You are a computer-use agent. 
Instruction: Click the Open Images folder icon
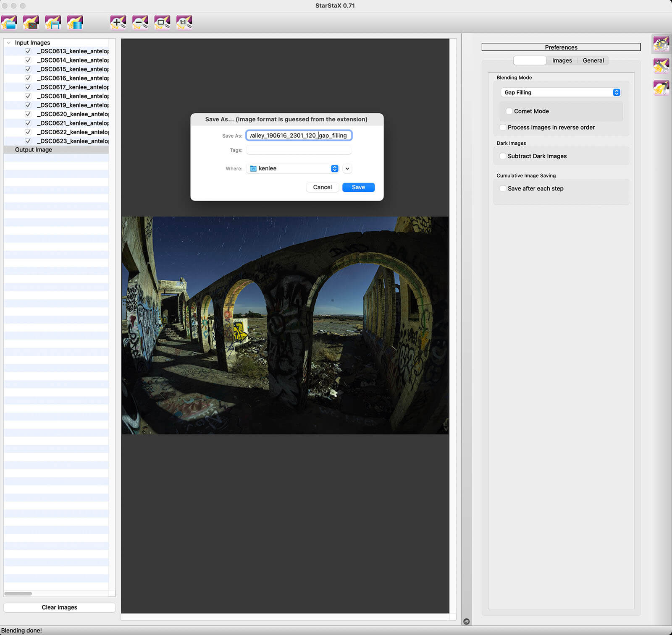[9, 22]
